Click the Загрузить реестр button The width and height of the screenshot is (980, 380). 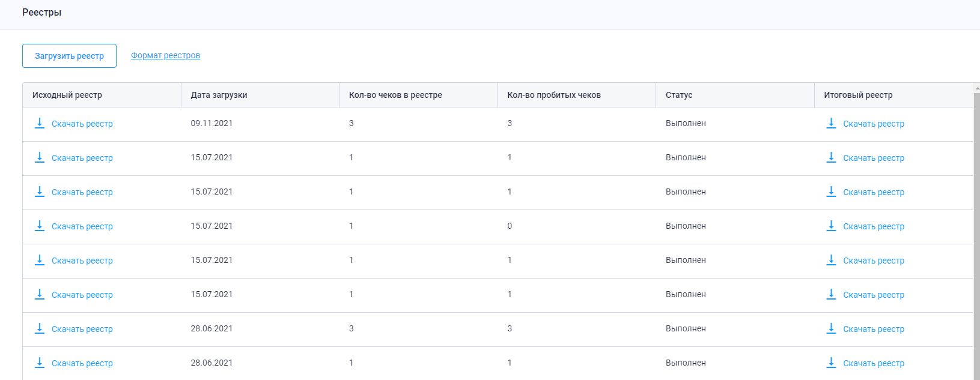tap(69, 56)
